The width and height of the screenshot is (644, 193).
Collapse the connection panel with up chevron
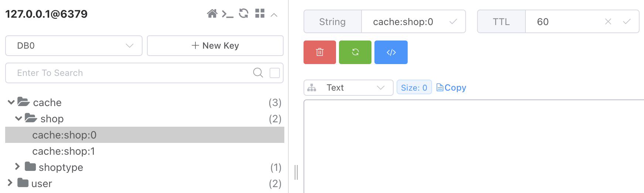tap(274, 15)
